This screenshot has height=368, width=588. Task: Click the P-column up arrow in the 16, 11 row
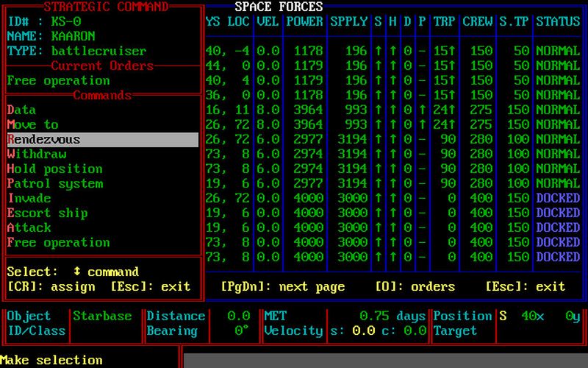pyautogui.click(x=422, y=110)
